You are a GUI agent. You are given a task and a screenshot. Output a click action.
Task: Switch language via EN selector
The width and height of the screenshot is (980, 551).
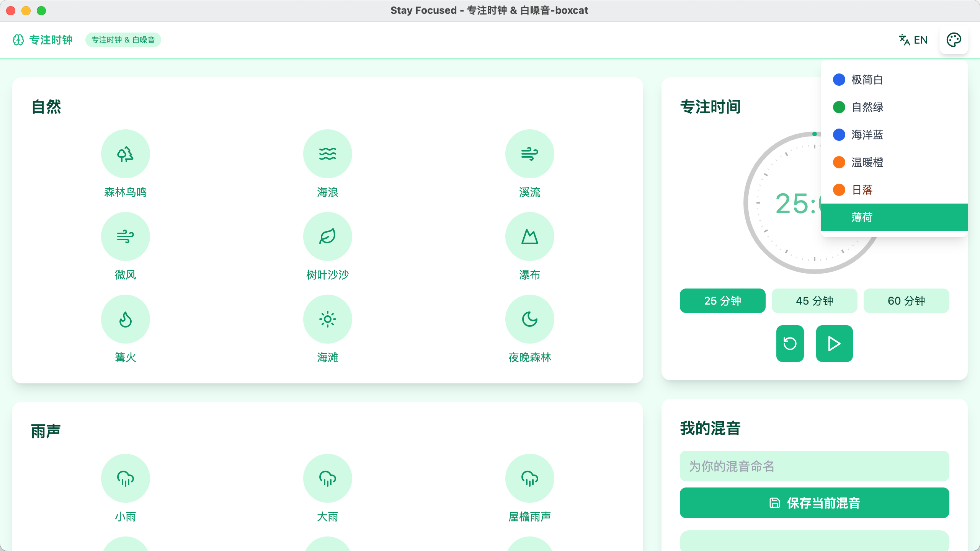pos(913,40)
